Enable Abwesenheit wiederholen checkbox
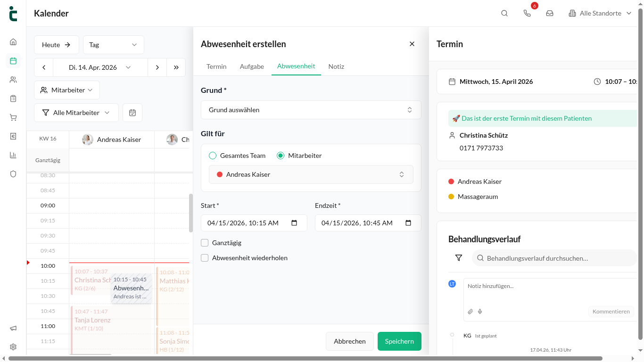This screenshot has width=644, height=362. [x=205, y=258]
